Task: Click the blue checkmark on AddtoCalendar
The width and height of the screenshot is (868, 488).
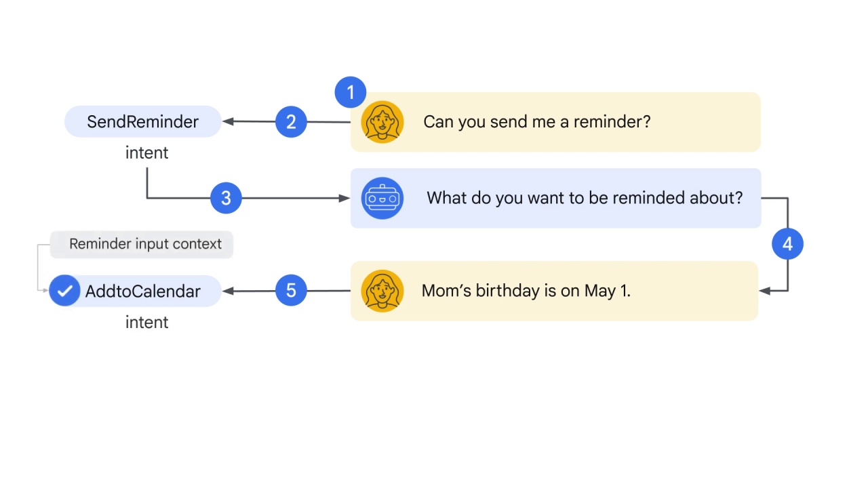Action: coord(64,291)
